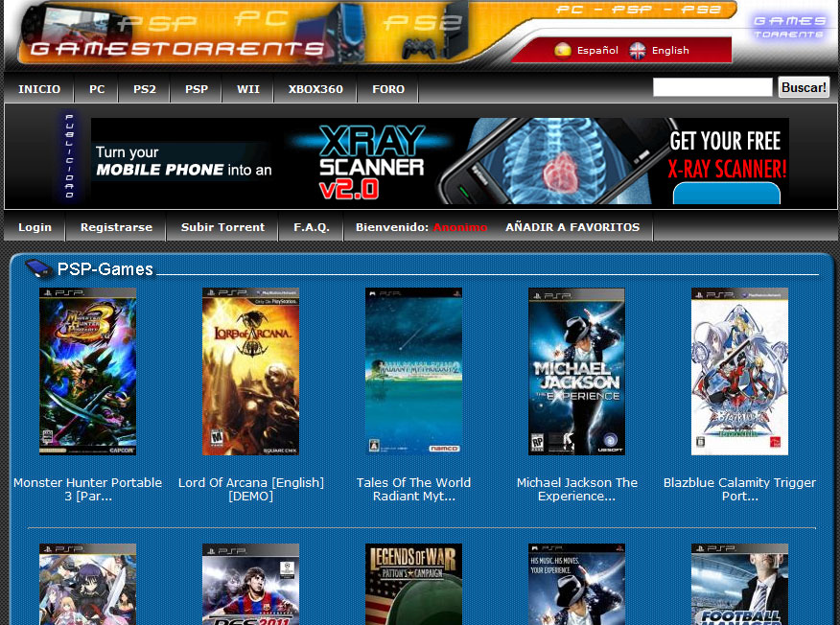Click the PSP-Games section heading
Viewport: 840px width, 625px height.
105,268
